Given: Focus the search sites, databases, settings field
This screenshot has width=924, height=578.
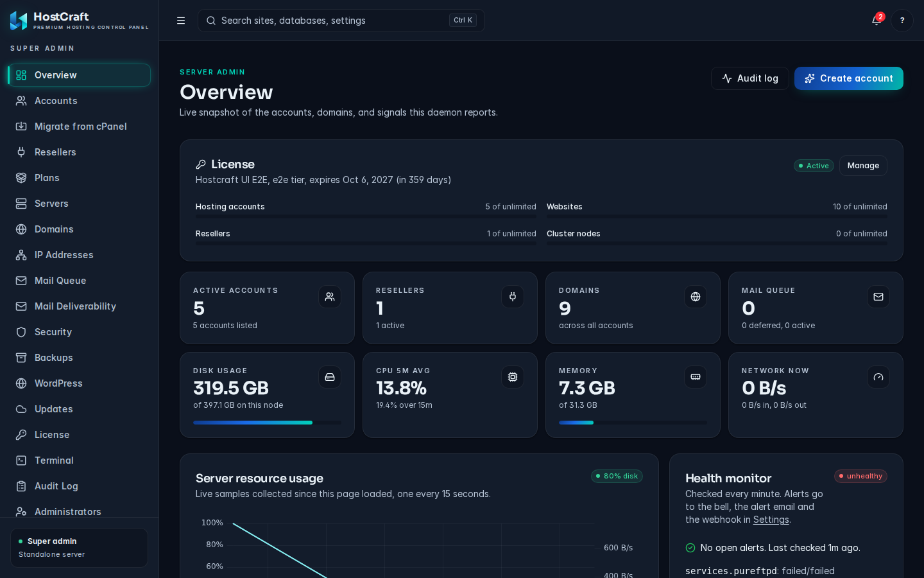Looking at the screenshot, I should tap(341, 21).
